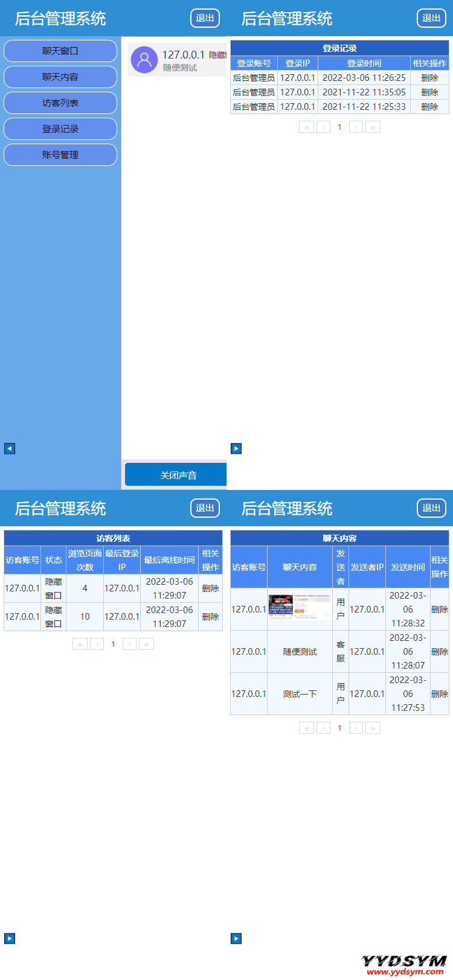Go to first page in 聊天内容 pagination
The height and width of the screenshot is (980, 453).
click(306, 728)
